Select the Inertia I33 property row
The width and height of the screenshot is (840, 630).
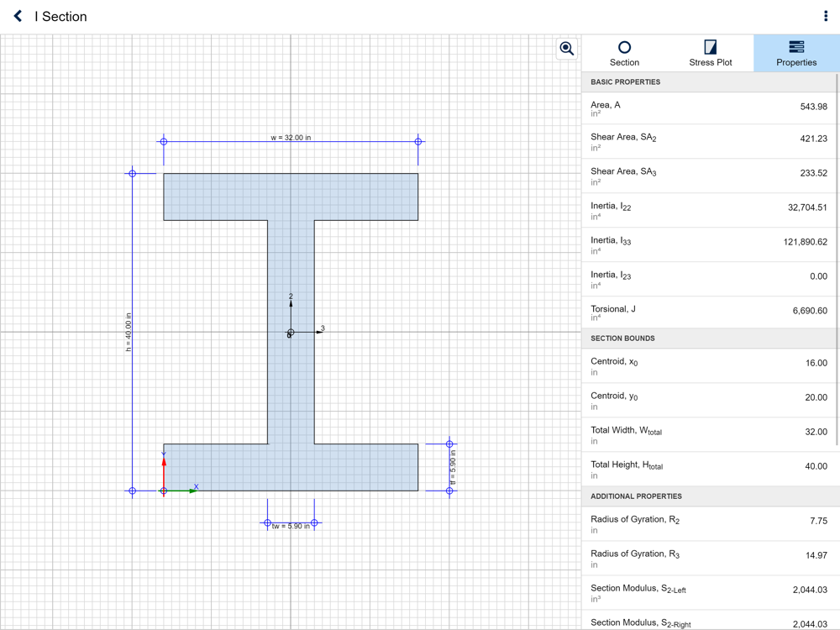point(709,244)
